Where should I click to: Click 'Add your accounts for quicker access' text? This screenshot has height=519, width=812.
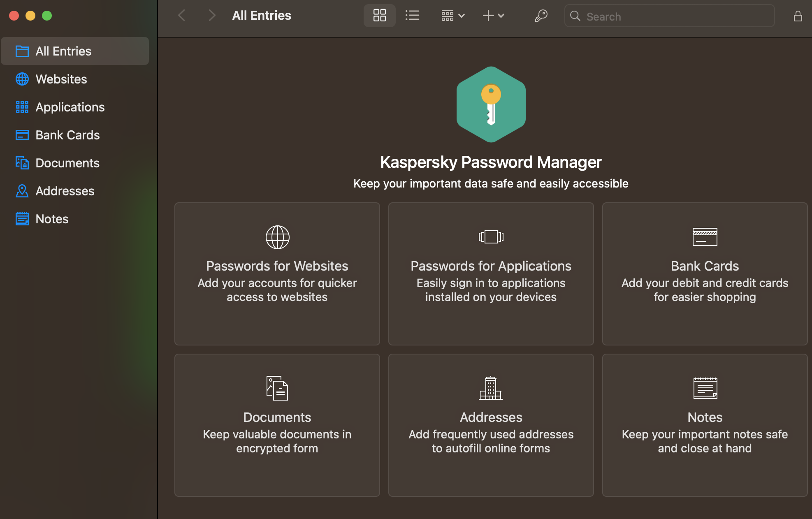click(x=277, y=290)
